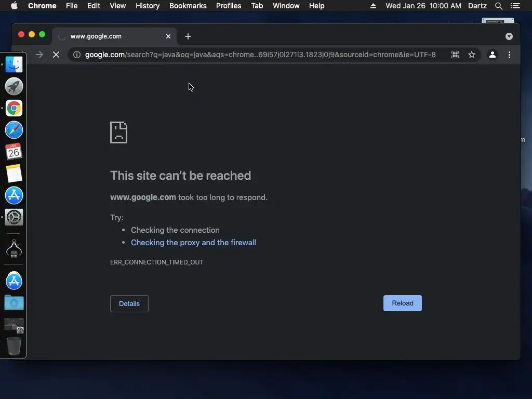Screen dimensions: 532x399
Task: Open Finder from the dock
Action: [x=14, y=64]
